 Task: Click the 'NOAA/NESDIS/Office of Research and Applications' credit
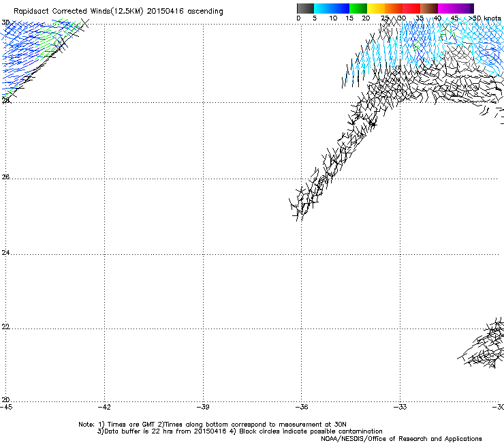401,439
